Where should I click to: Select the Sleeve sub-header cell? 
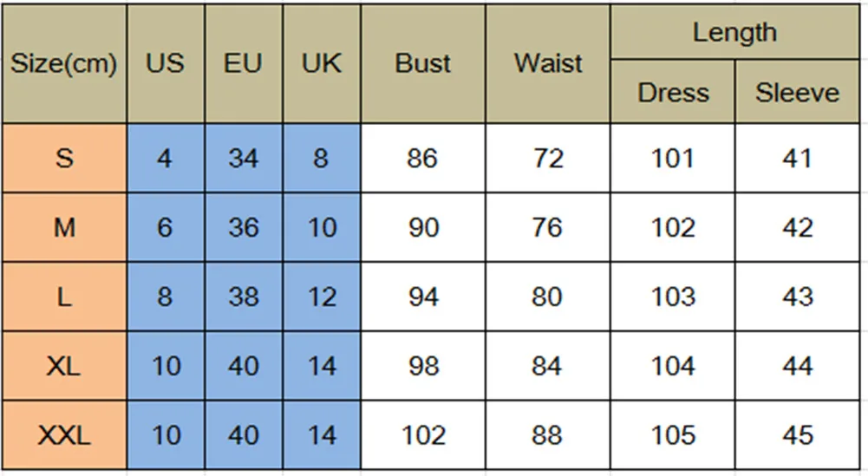797,91
